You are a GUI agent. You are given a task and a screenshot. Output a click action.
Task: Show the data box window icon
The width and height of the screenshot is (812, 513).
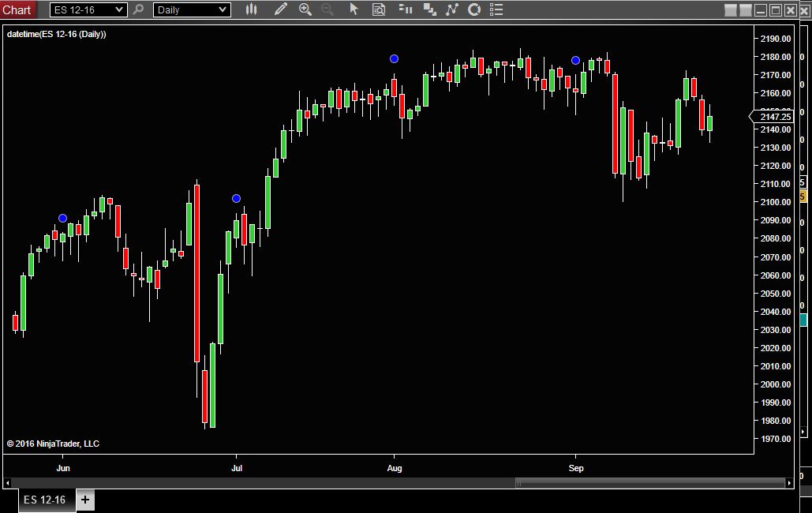point(379,9)
